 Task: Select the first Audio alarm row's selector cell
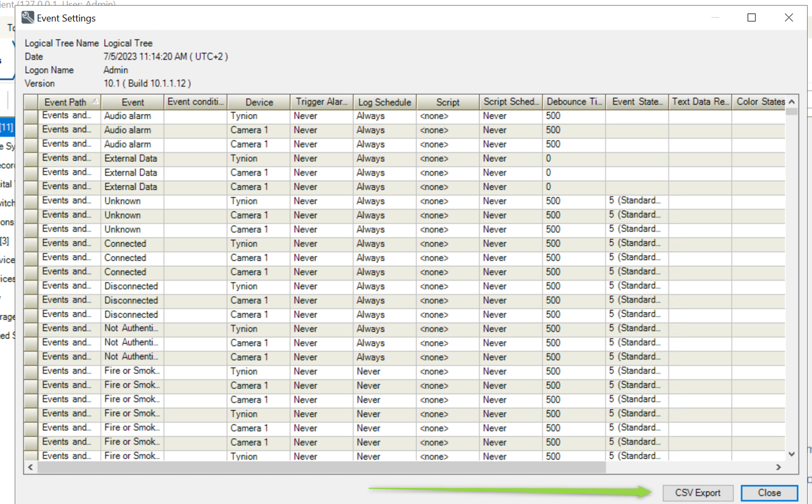click(x=31, y=116)
